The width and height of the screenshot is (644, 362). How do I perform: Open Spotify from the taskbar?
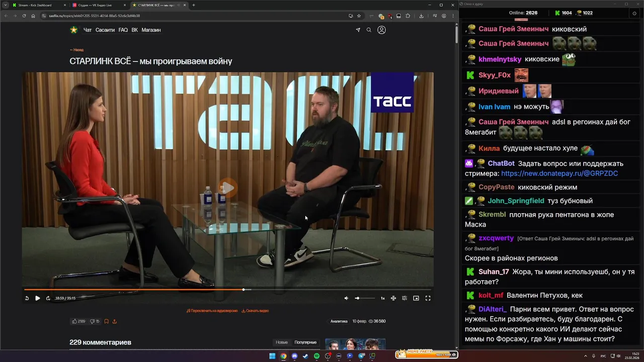coord(316,356)
